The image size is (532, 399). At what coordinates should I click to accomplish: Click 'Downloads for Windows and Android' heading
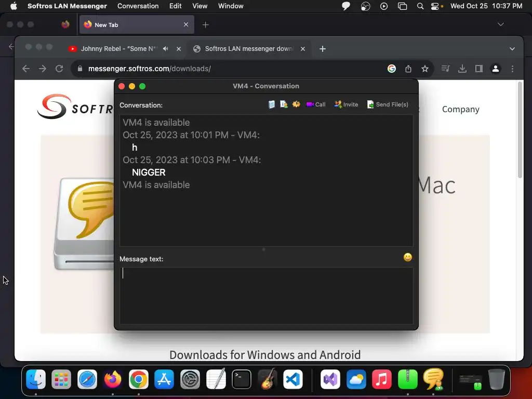tap(265, 354)
